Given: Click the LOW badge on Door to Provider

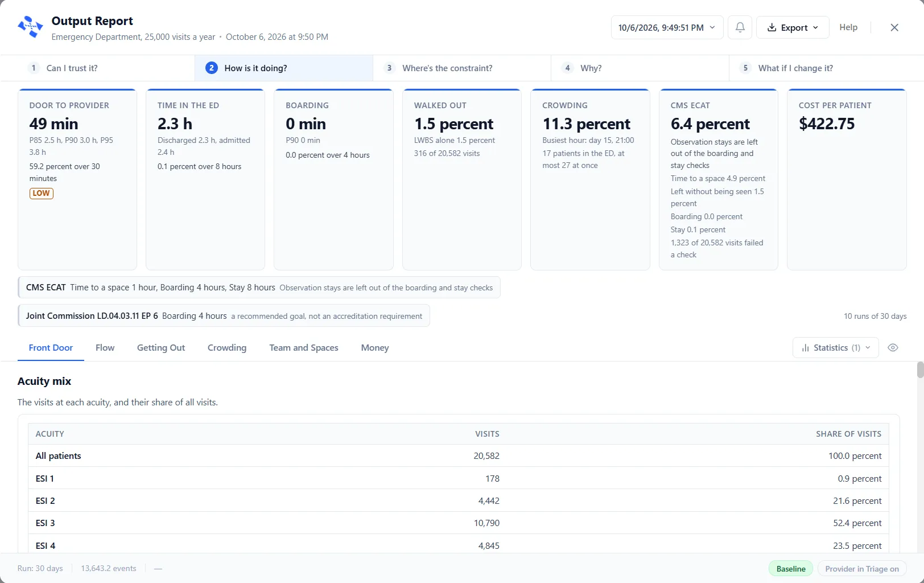Looking at the screenshot, I should click(x=41, y=194).
